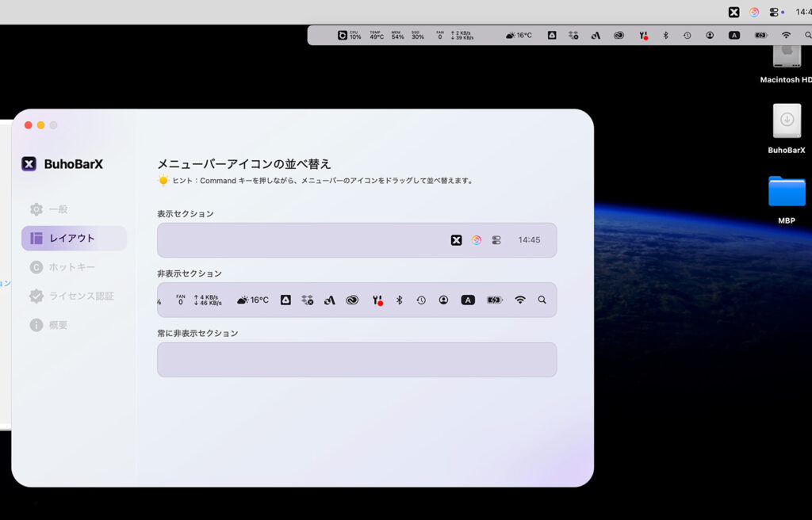Open the レイアウト sidebar tab
The image size is (812, 520).
click(x=73, y=239)
